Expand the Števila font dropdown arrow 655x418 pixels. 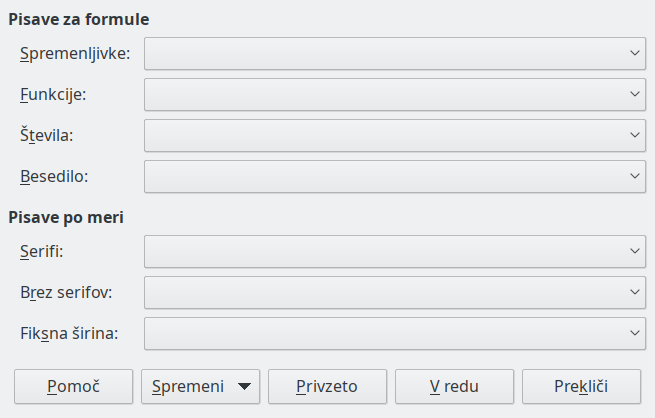click(x=635, y=135)
